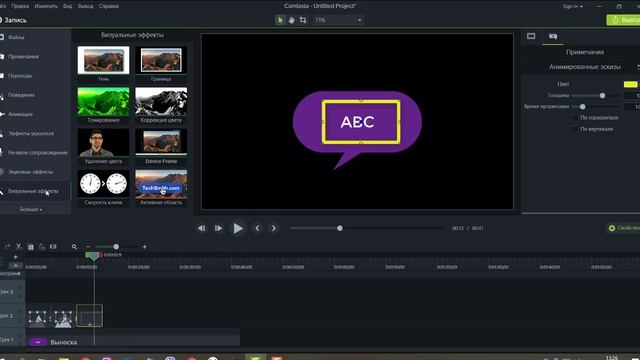Select the Тень shadow effect thumbnail
Image resolution: width=640 pixels, height=360 pixels.
[103, 60]
